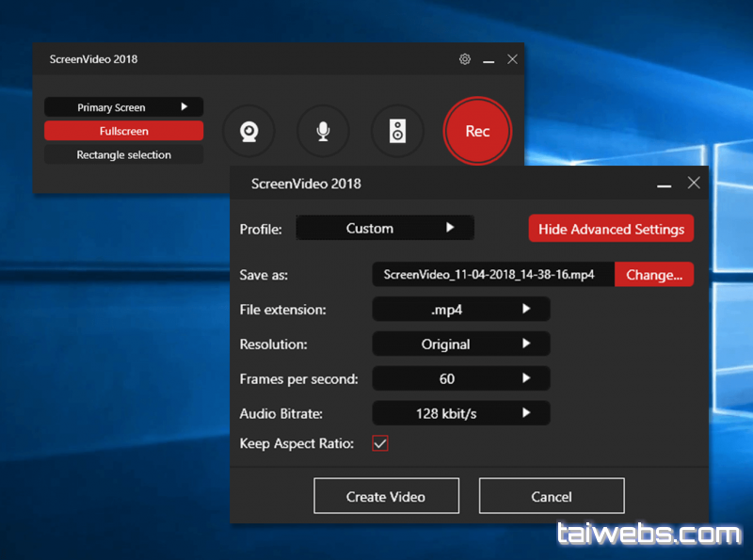753x560 pixels.
Task: Click Hide Advanced Settings button
Action: (611, 229)
